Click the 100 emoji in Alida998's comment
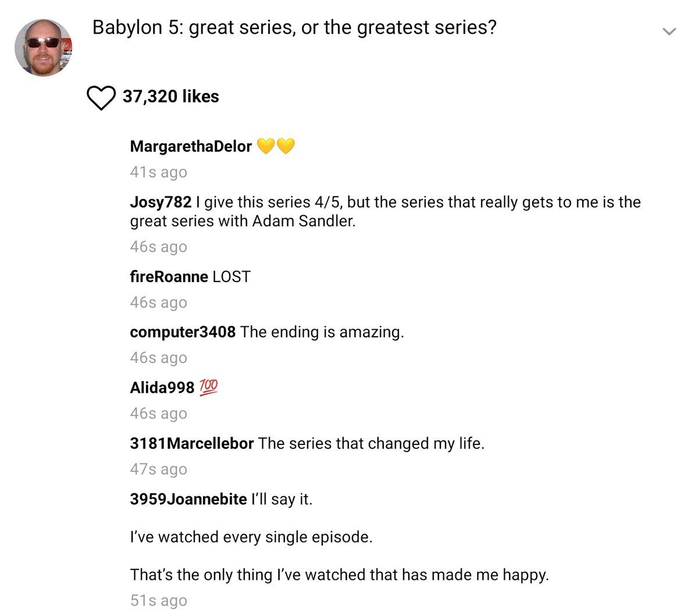 coord(208,387)
